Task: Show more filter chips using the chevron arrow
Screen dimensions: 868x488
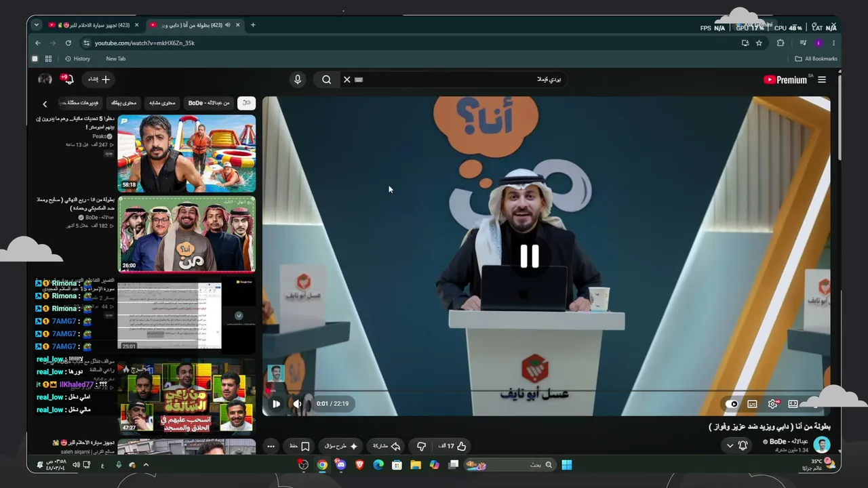Action: (x=45, y=104)
